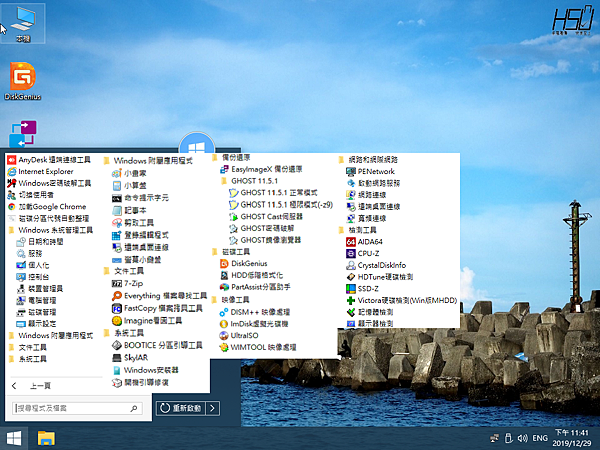Launch BOOTICE partition boot tool
The height and width of the screenshot is (450, 600).
pyautogui.click(x=157, y=346)
